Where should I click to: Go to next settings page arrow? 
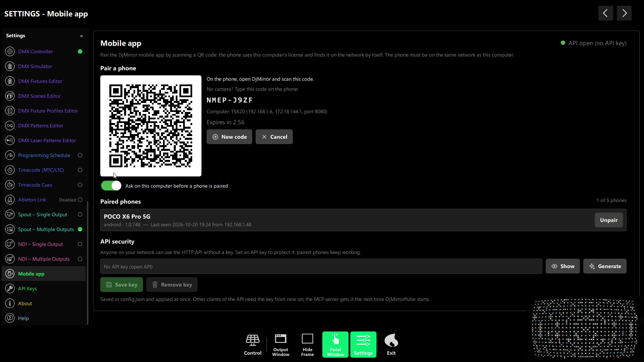624,13
